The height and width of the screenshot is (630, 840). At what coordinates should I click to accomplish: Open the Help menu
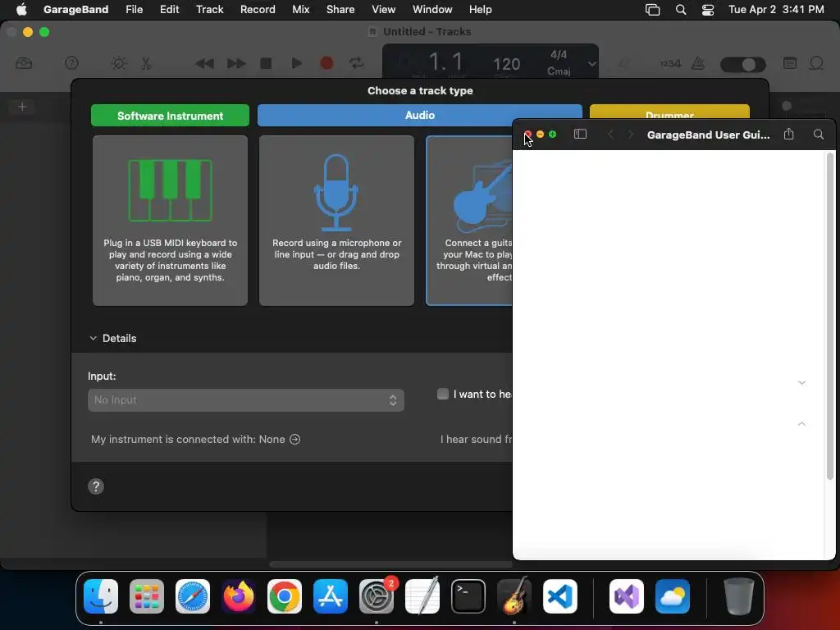tap(480, 9)
